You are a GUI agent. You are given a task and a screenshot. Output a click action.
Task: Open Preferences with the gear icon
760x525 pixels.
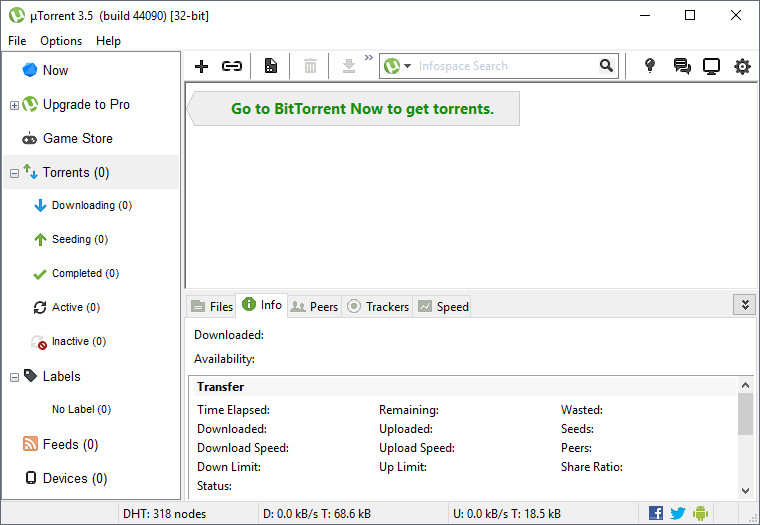(x=742, y=66)
